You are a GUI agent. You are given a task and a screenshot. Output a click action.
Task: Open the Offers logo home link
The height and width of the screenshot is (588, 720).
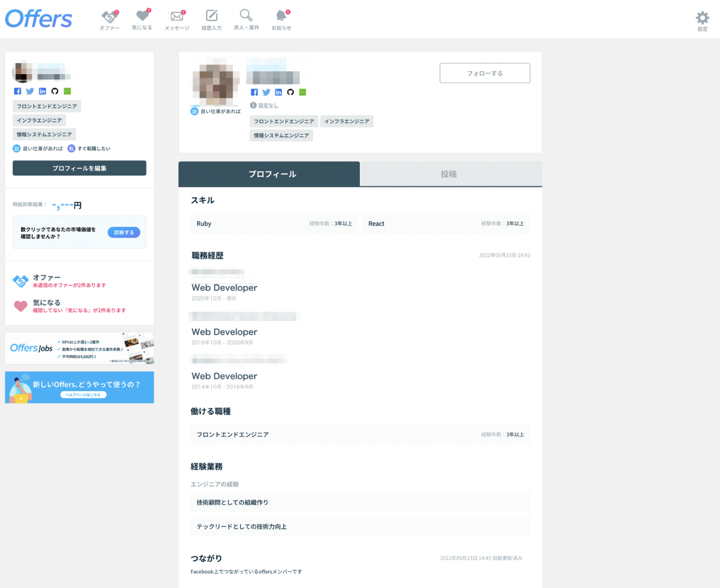point(38,19)
